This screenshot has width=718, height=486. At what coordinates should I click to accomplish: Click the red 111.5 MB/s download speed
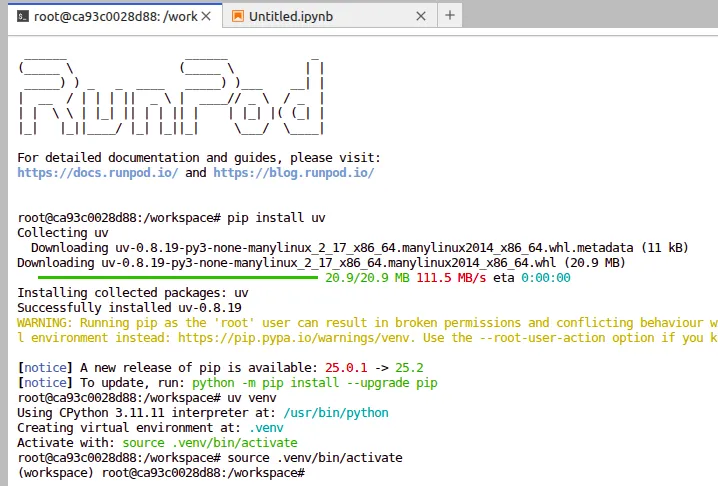click(x=452, y=278)
